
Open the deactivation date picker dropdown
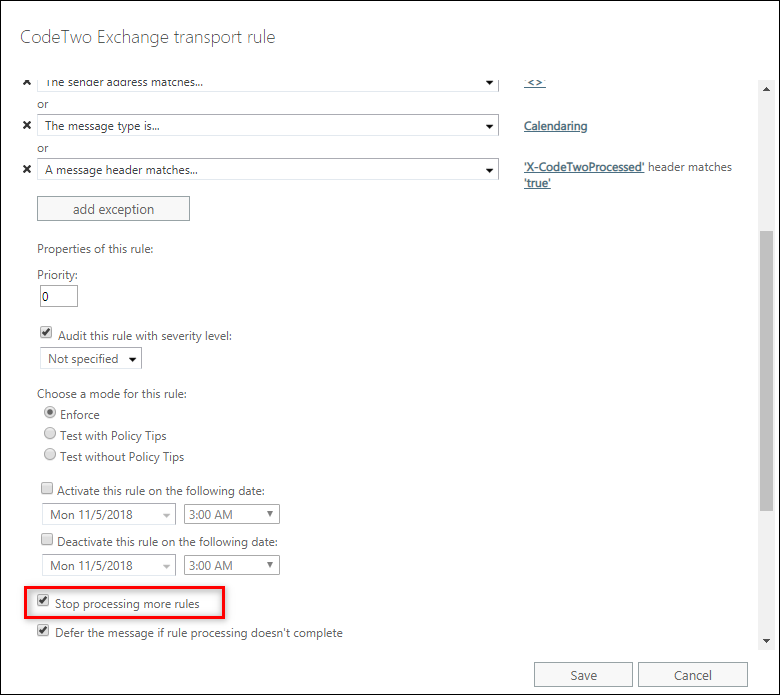click(x=109, y=566)
